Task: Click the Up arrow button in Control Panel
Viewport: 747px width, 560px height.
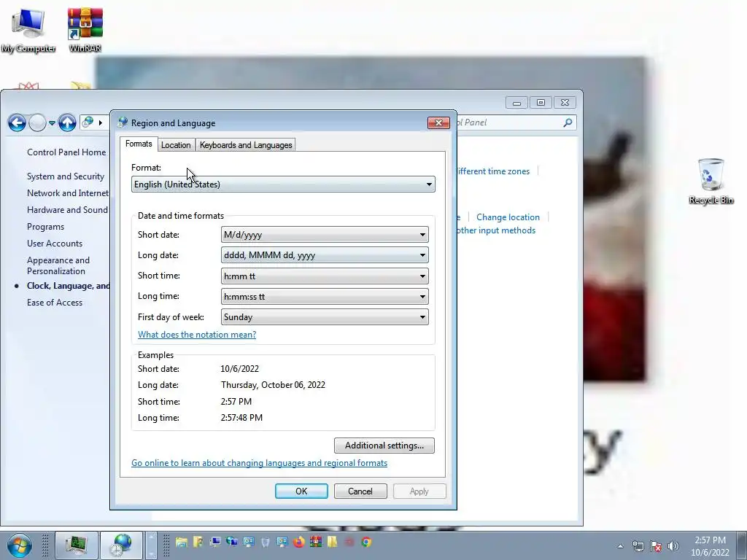Action: (67, 122)
